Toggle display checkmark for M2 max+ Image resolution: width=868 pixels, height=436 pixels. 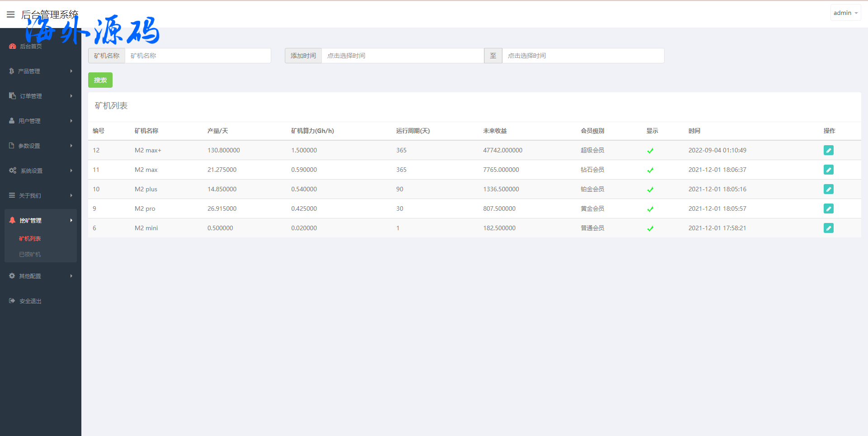(650, 151)
